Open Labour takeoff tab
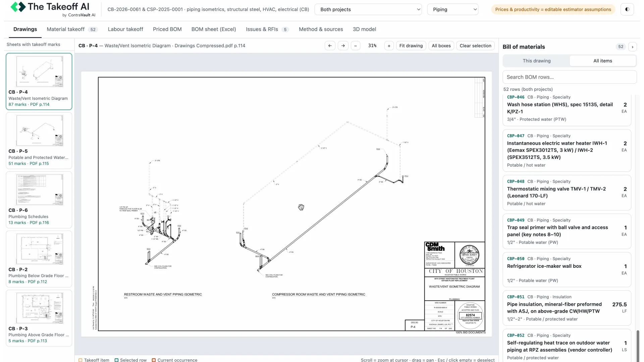 125,29
